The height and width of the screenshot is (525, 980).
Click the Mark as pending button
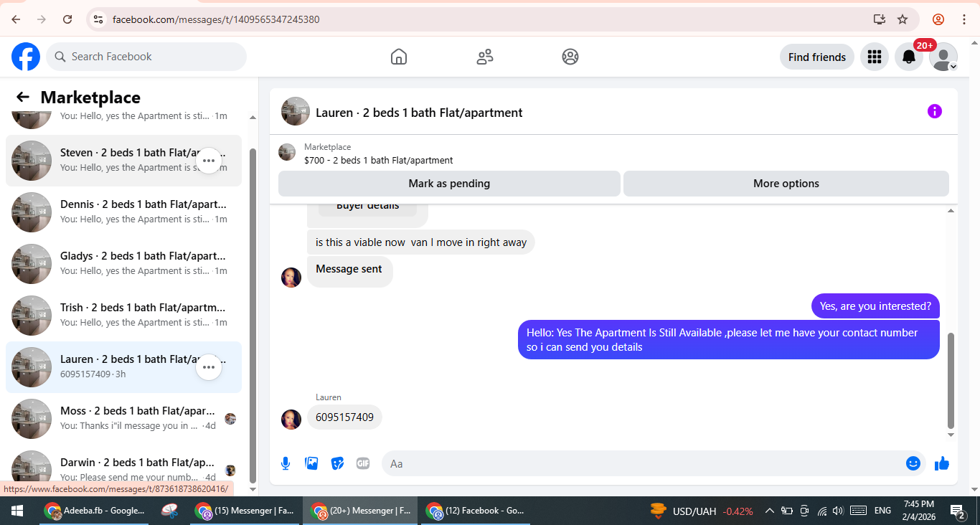449,184
